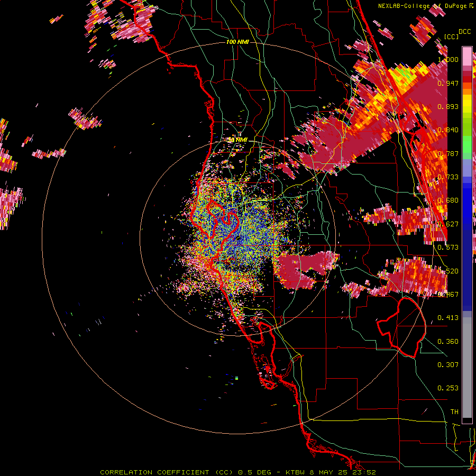
Task: Click the 0.520 scale value
Action: 448,271
